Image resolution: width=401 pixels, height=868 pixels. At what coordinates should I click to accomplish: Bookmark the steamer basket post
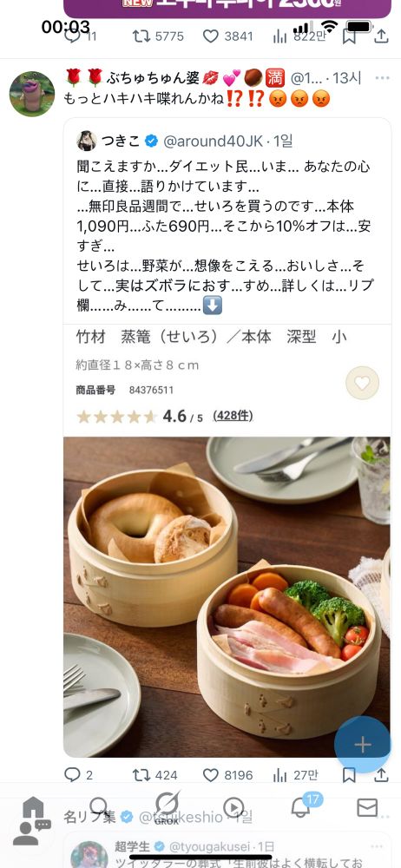click(x=349, y=775)
